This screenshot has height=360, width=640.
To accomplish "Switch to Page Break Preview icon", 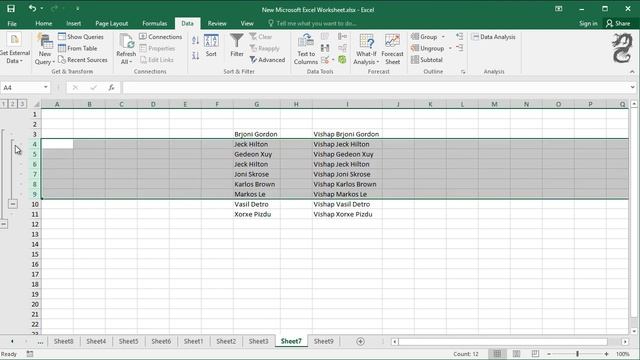I will (x=535, y=354).
